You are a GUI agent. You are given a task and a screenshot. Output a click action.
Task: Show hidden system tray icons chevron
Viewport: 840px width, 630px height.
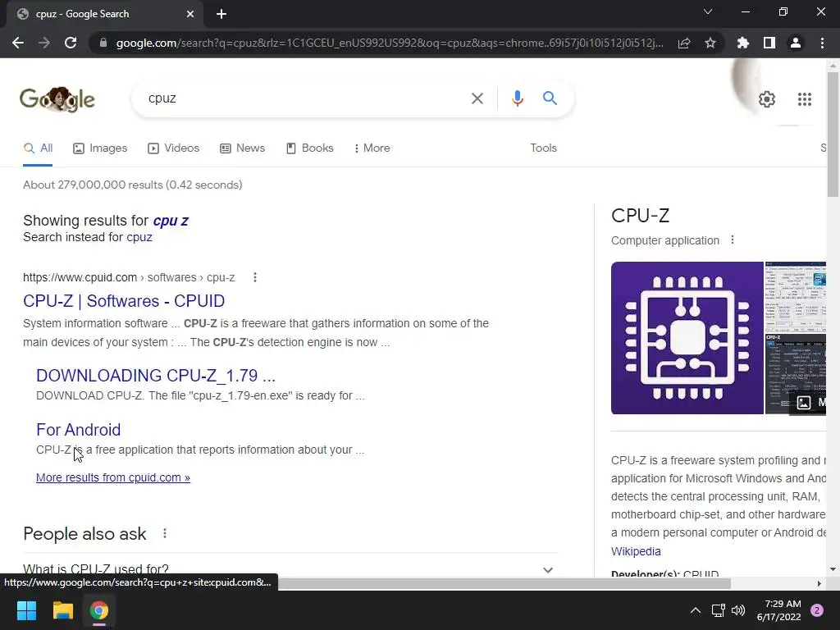(696, 610)
